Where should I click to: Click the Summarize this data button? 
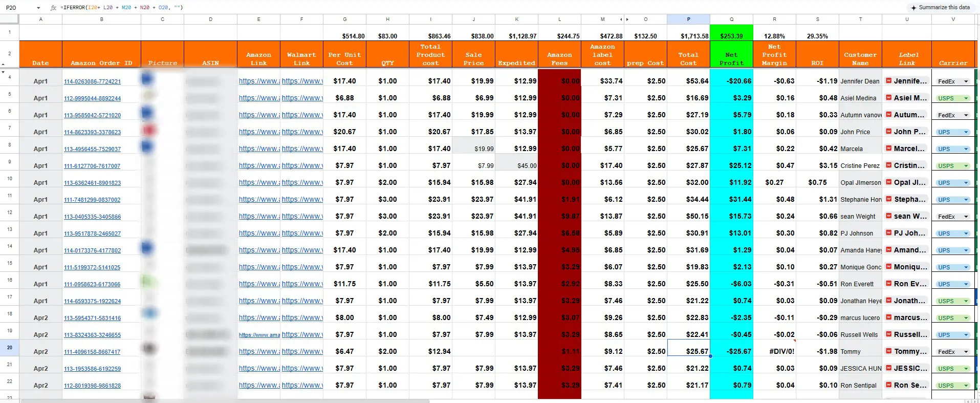point(940,8)
